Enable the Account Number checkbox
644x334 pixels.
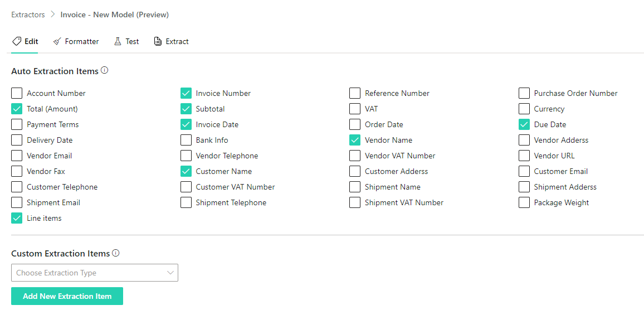[x=17, y=93]
